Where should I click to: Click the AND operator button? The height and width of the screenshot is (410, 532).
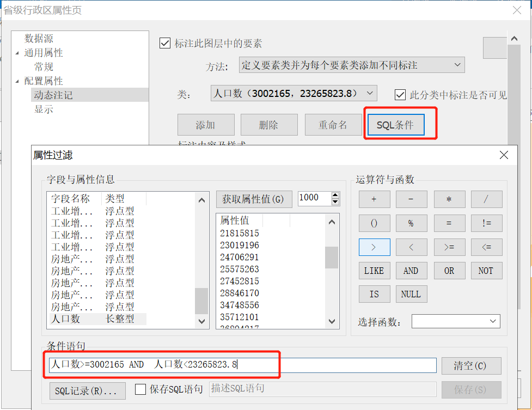(411, 271)
